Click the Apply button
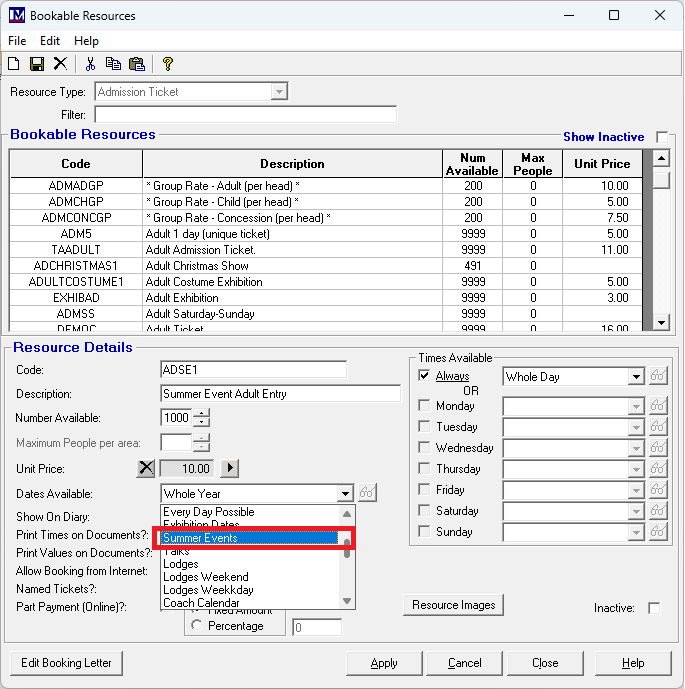 pyautogui.click(x=384, y=663)
